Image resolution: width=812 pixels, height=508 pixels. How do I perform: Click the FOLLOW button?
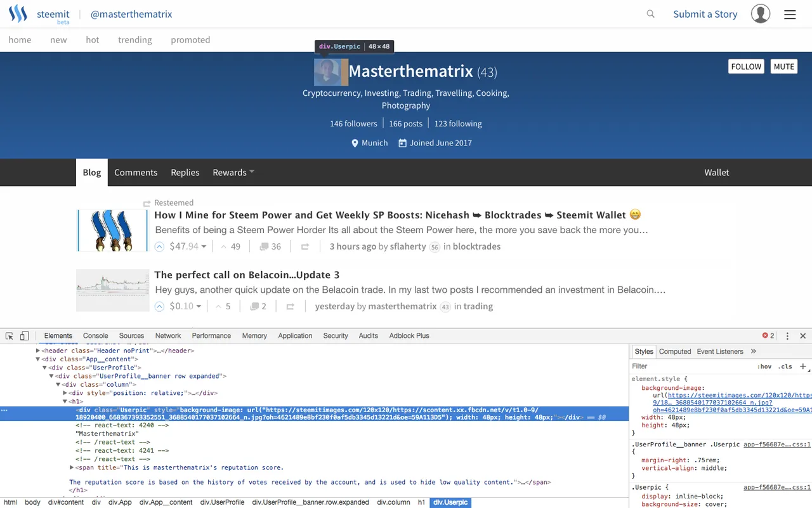pyautogui.click(x=746, y=67)
